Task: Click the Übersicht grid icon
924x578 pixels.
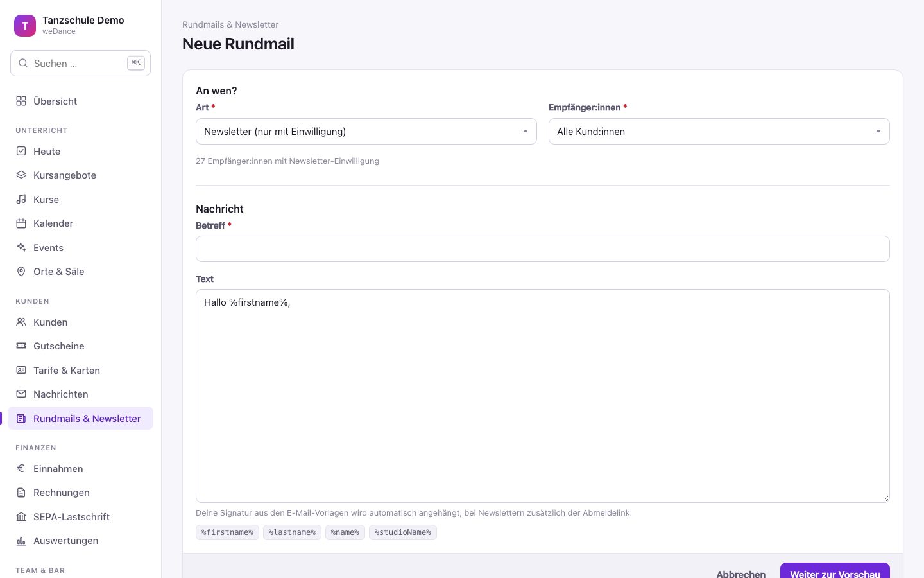Action: click(21, 101)
